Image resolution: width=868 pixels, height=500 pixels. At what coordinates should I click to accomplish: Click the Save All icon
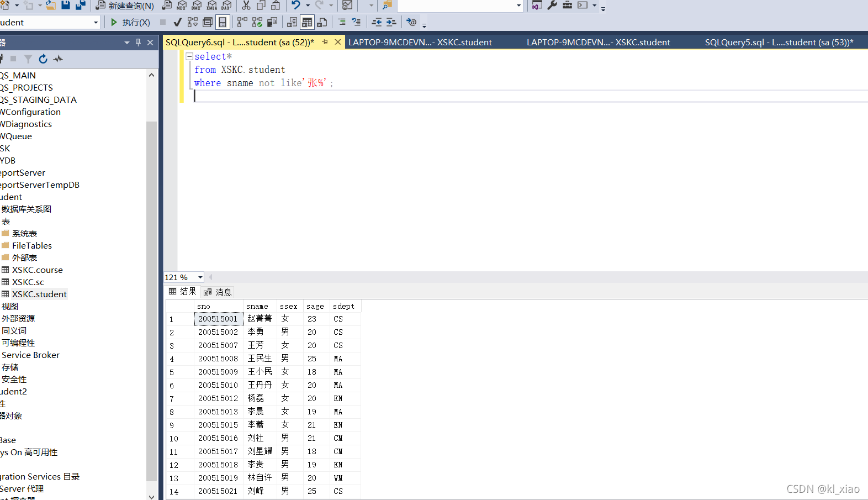81,5
